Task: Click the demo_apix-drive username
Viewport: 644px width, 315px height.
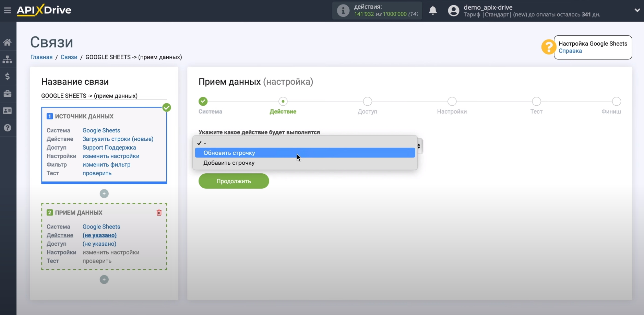Action: click(488, 7)
